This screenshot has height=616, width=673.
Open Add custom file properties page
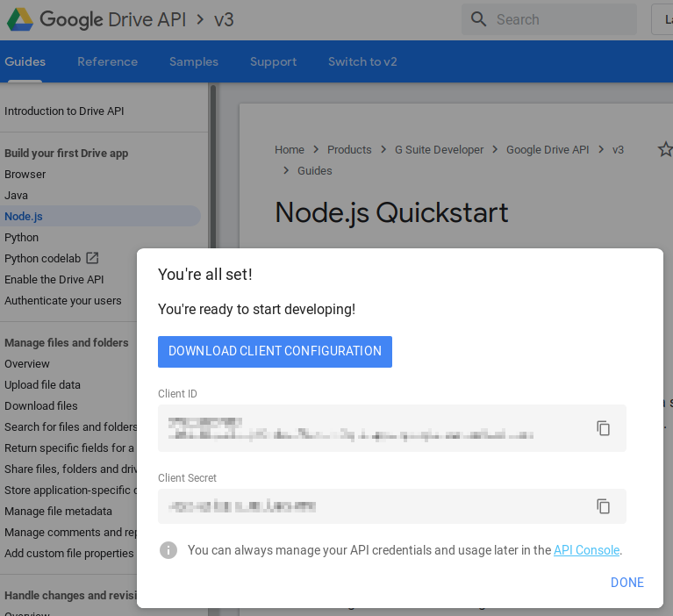click(x=69, y=553)
